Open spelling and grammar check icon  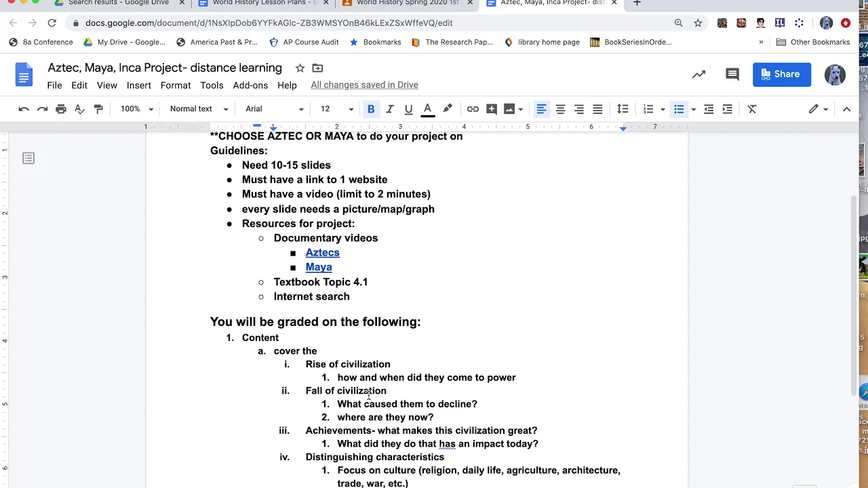click(x=79, y=108)
